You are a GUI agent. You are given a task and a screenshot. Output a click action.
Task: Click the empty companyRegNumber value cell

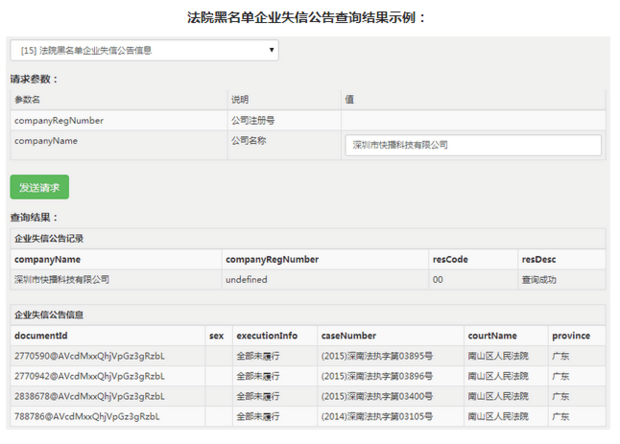point(473,120)
